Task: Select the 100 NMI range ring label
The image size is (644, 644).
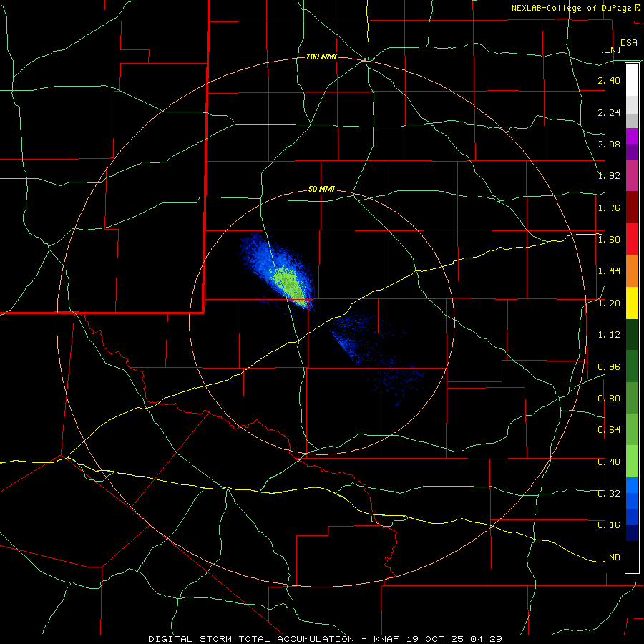Action: pyautogui.click(x=321, y=57)
